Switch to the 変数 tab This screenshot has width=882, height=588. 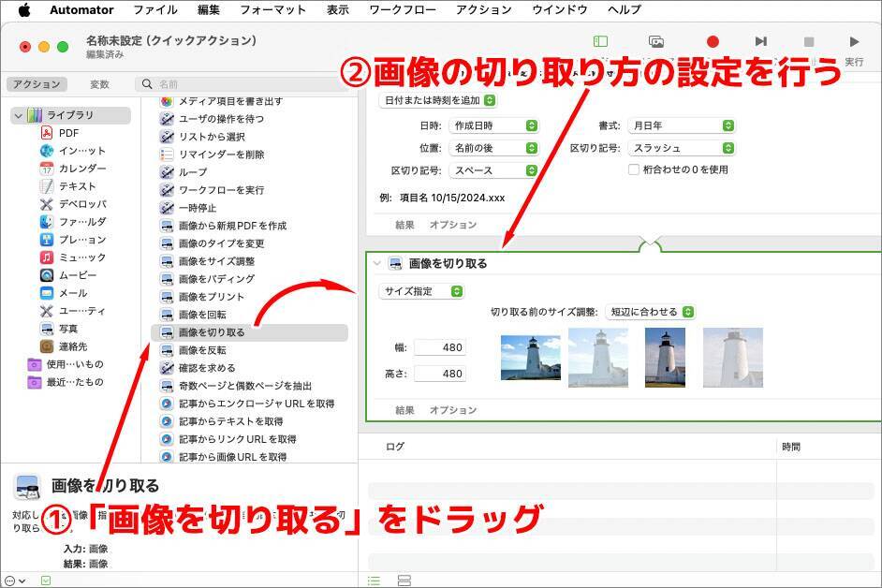click(x=99, y=84)
